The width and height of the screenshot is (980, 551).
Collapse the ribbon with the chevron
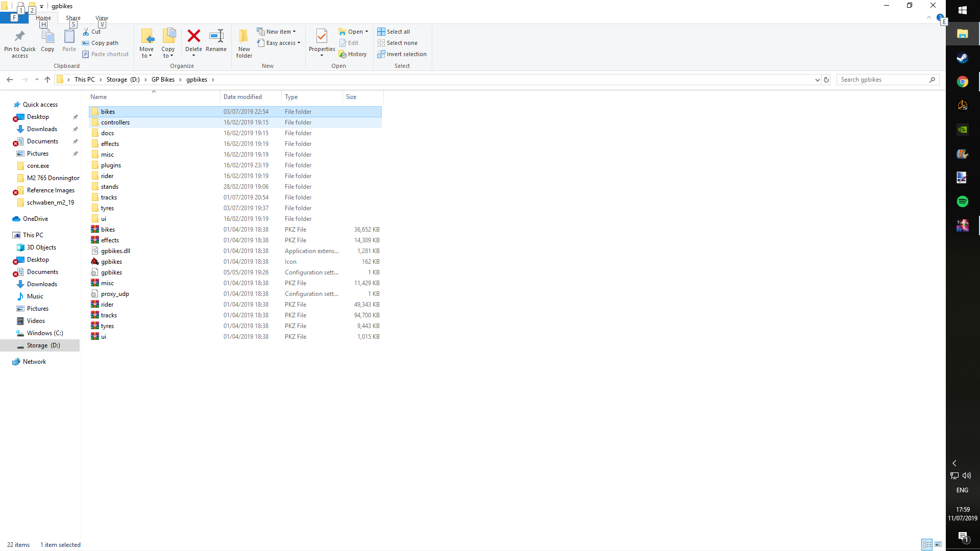tap(929, 17)
